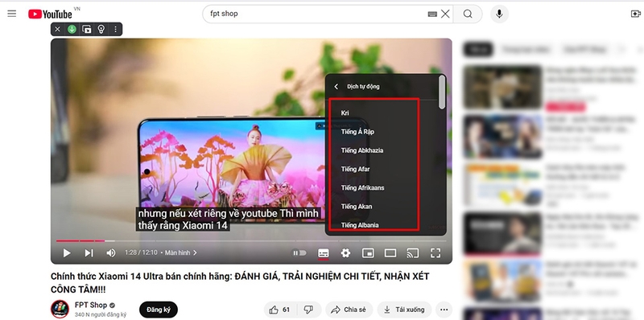
Task: Enable the miniplayer mode
Action: point(368,253)
